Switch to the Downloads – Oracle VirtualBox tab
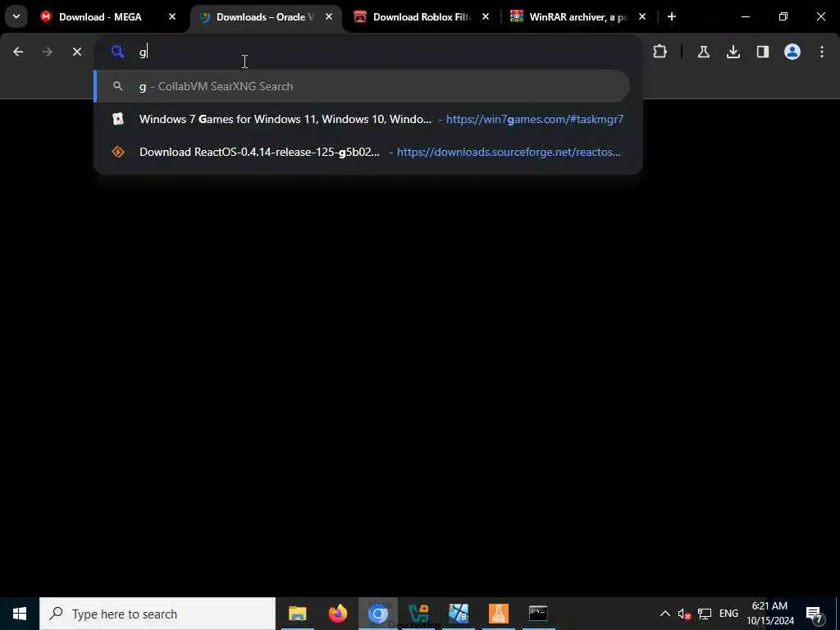This screenshot has width=840, height=630. coord(265,17)
